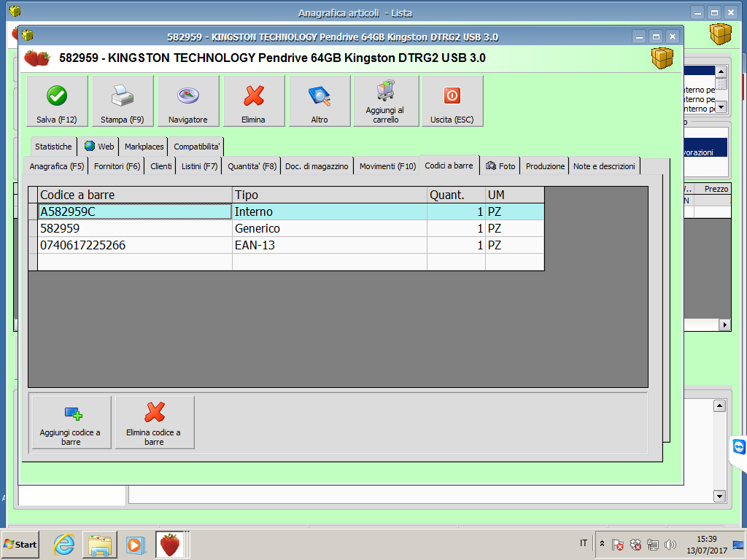Open the media player taskbar icon
This screenshot has height=560, width=747.
click(x=135, y=545)
